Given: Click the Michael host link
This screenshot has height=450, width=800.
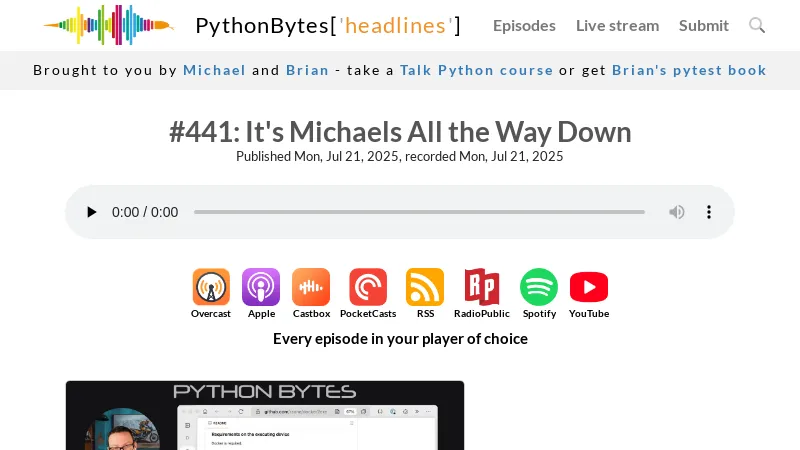Looking at the screenshot, I should click(214, 70).
